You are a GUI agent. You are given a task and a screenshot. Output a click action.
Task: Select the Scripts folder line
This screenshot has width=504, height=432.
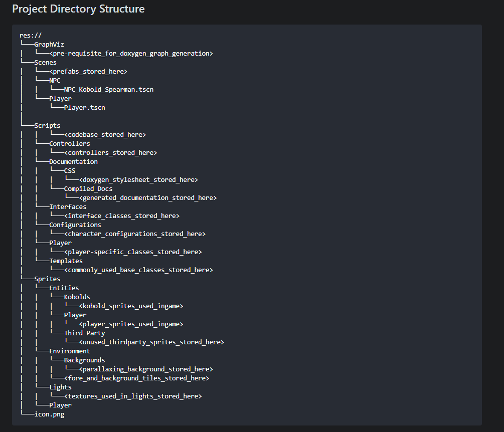(47, 126)
